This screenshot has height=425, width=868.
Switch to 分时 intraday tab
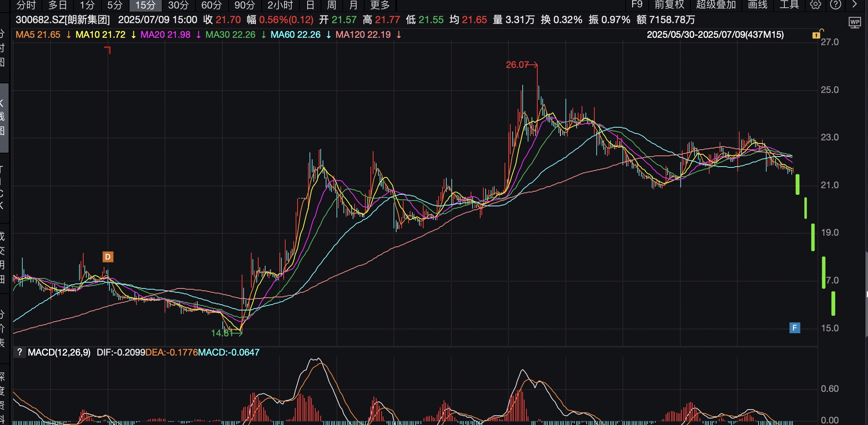coord(26,5)
